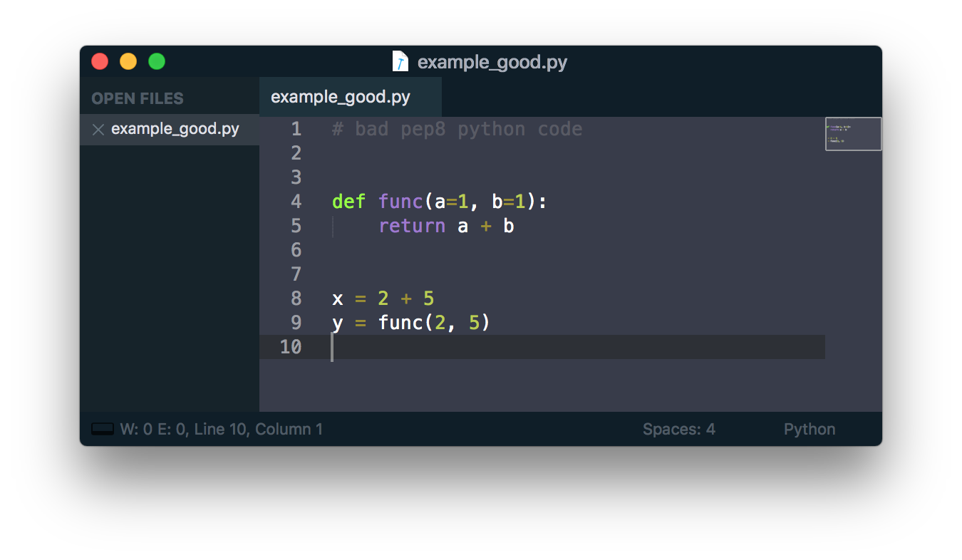The height and width of the screenshot is (560, 962).
Task: Toggle the side bar panel switcher icon
Action: coord(103,429)
